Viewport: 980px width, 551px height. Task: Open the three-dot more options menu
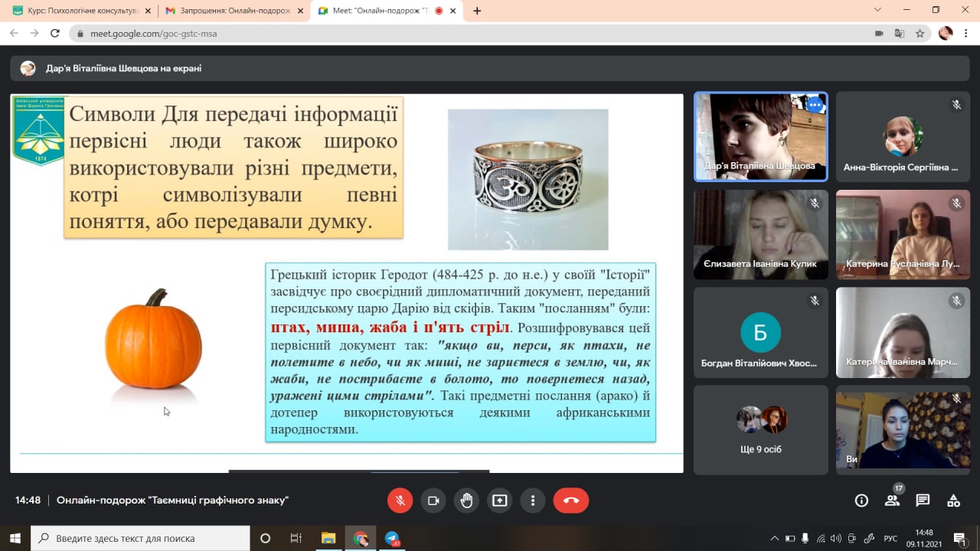(533, 500)
